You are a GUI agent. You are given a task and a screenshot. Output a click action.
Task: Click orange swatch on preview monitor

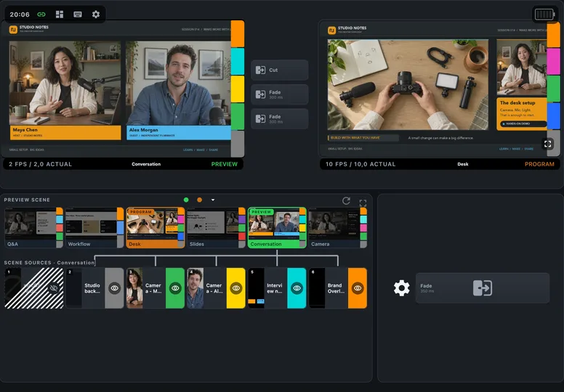click(x=238, y=34)
